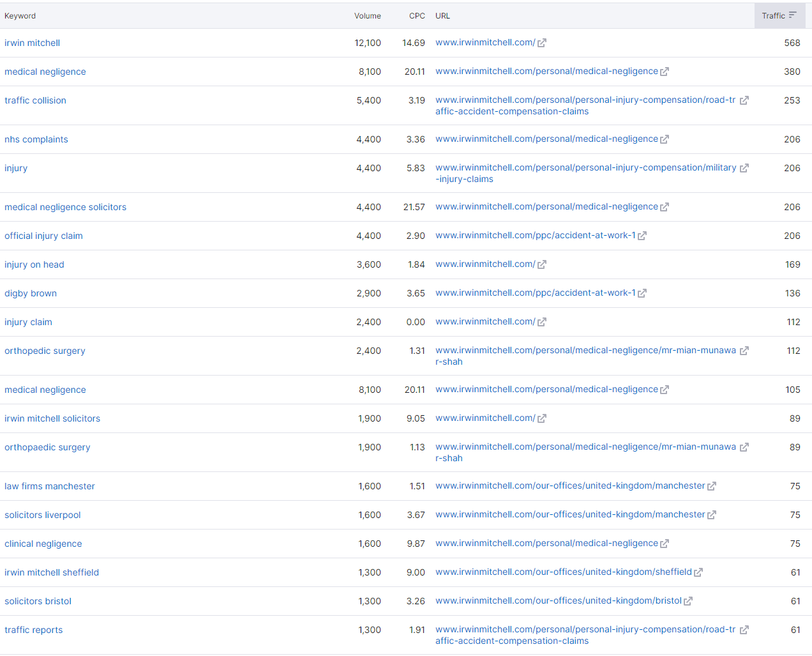Open the 'digby brown' keyword link

[31, 293]
